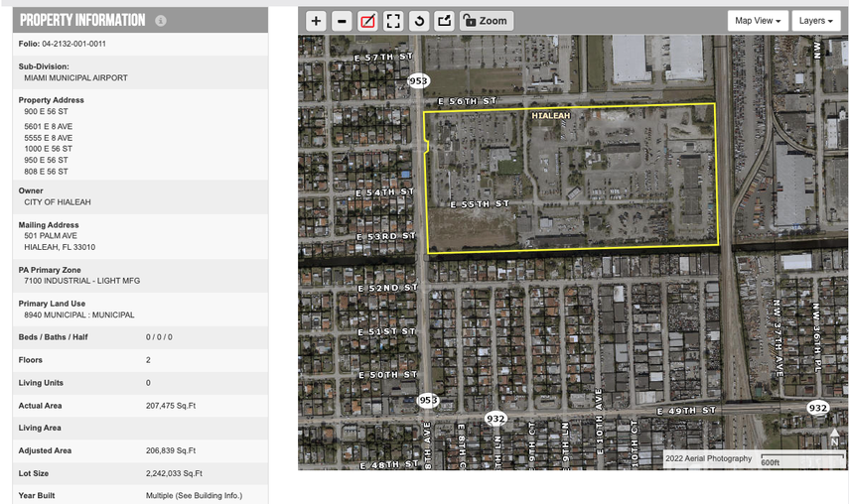Viewport: 849px width, 504px height.
Task: Click address 1000 E 56 ST
Action: pyautogui.click(x=49, y=149)
